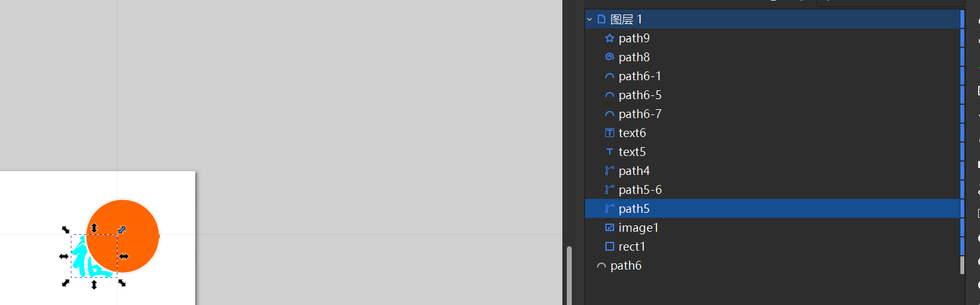980x305 pixels.
Task: Click the cyan character shape on canvas
Action: point(78,258)
